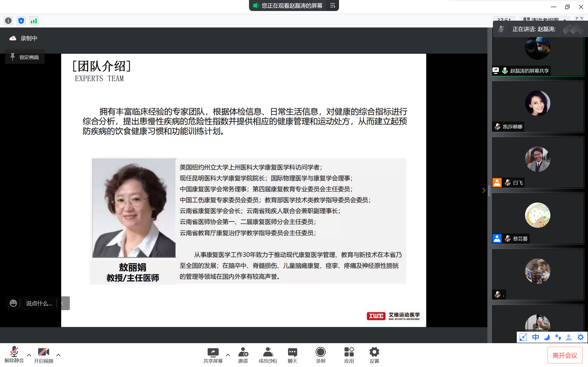Click the 说点什么 message input
This screenshot has width=588, height=367.
click(x=39, y=303)
